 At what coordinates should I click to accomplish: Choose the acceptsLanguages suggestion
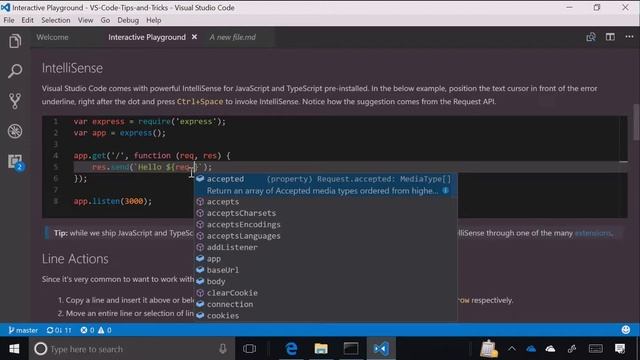[325, 236]
